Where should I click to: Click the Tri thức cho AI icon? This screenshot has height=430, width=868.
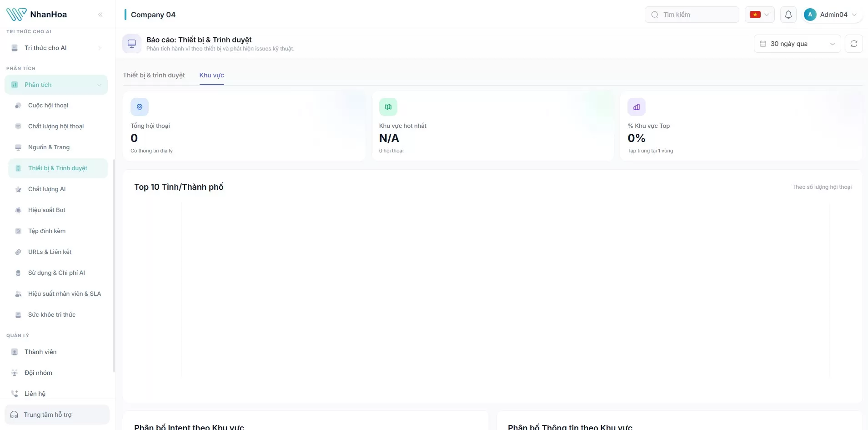(x=15, y=48)
